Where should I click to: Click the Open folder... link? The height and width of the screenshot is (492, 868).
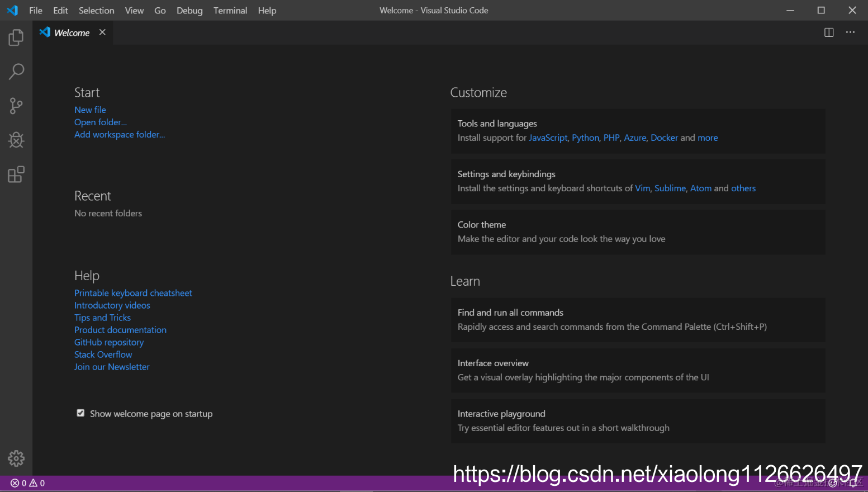coord(101,122)
